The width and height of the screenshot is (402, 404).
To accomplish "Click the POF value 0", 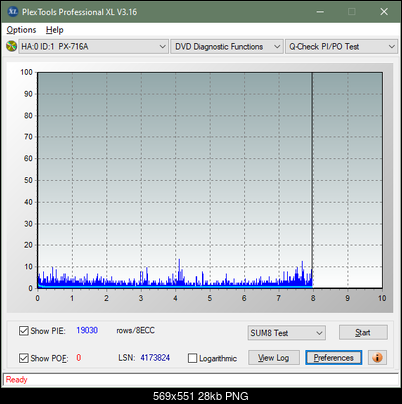I will pyautogui.click(x=79, y=358).
